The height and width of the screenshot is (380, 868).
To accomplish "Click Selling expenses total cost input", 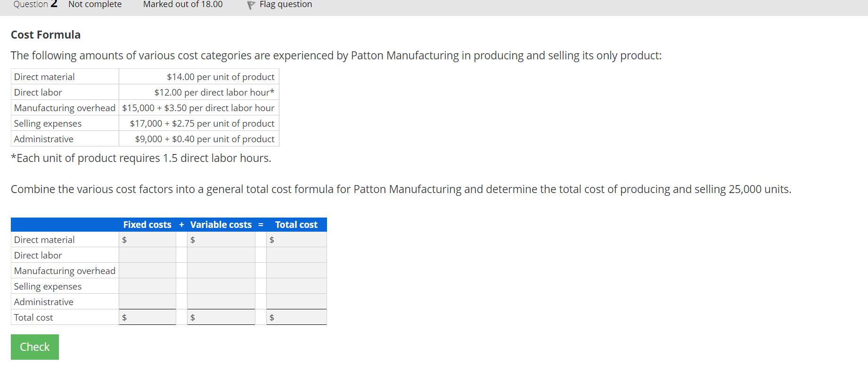I will [296, 286].
